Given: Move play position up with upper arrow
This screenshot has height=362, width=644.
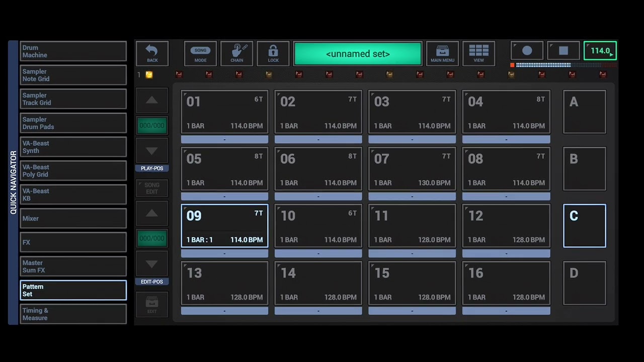Looking at the screenshot, I should pyautogui.click(x=152, y=101).
